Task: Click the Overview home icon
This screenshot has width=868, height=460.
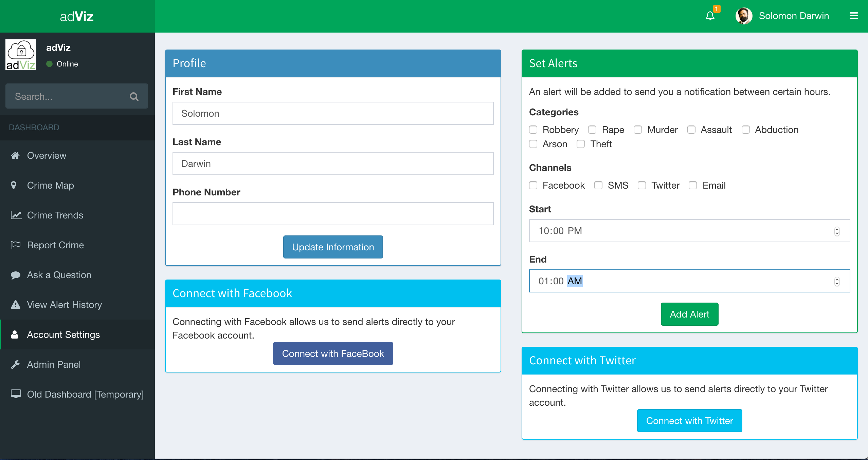Action: [15, 155]
